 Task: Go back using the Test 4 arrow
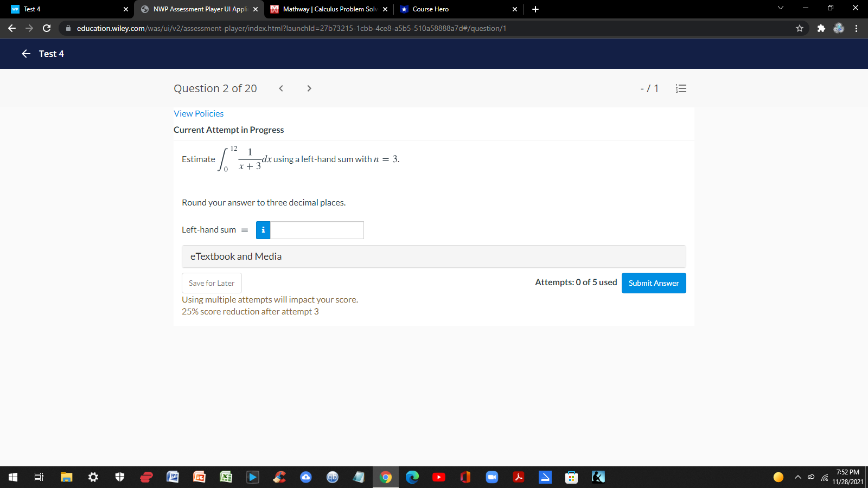(x=26, y=54)
